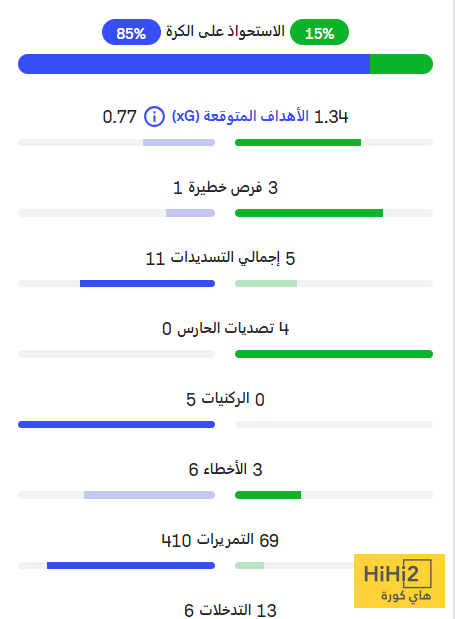This screenshot has width=455, height=619.
Task: Click the HiHi2 logo badge
Action: click(x=399, y=581)
